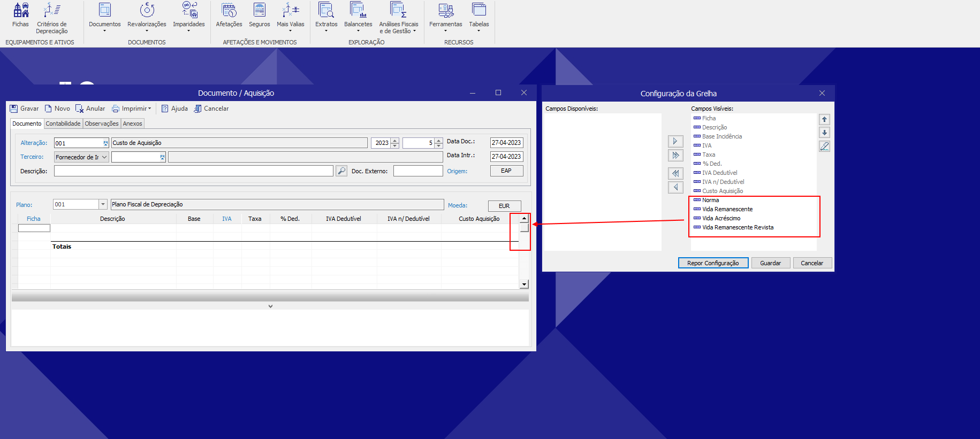Click the Doc. Externo input field
This screenshot has height=439, width=980.
417,171
